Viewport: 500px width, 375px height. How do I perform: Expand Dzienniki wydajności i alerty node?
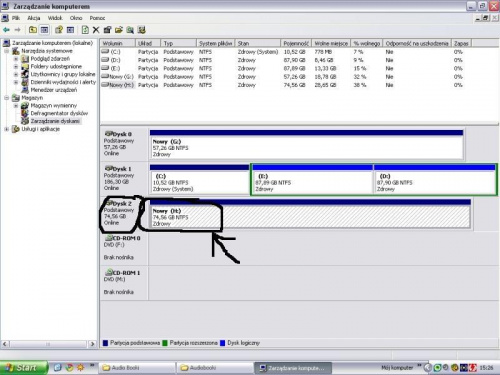(16, 82)
